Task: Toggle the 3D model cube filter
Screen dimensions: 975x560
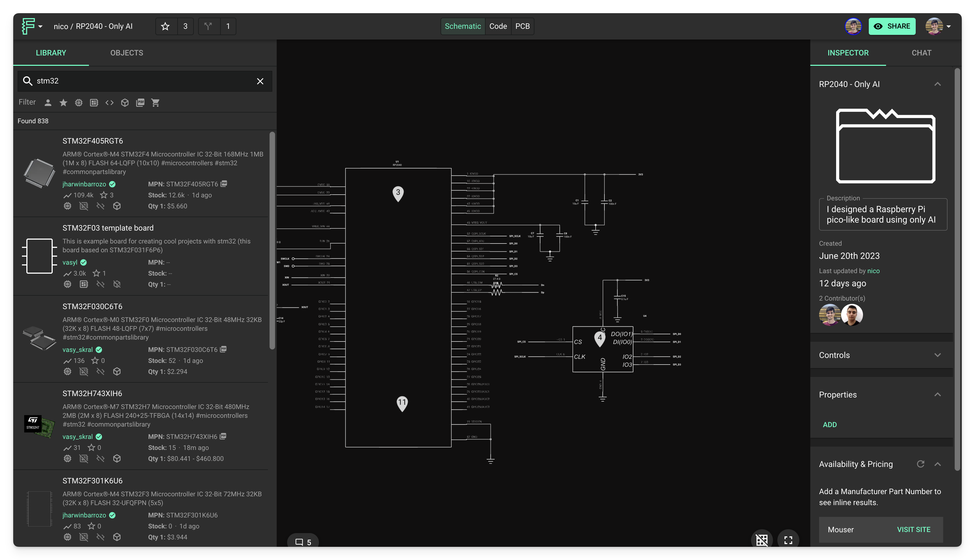Action: [125, 102]
